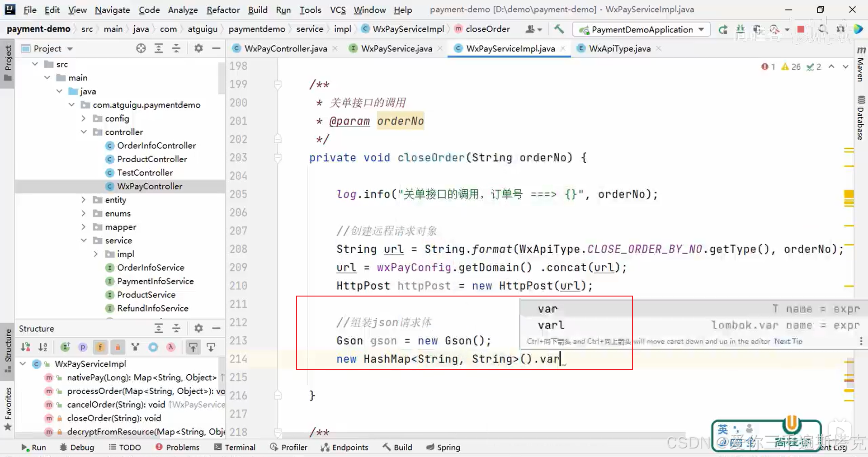Toggle Sort by visibility in Structure
Image resolution: width=868 pixels, height=457 pixels.
(25, 347)
